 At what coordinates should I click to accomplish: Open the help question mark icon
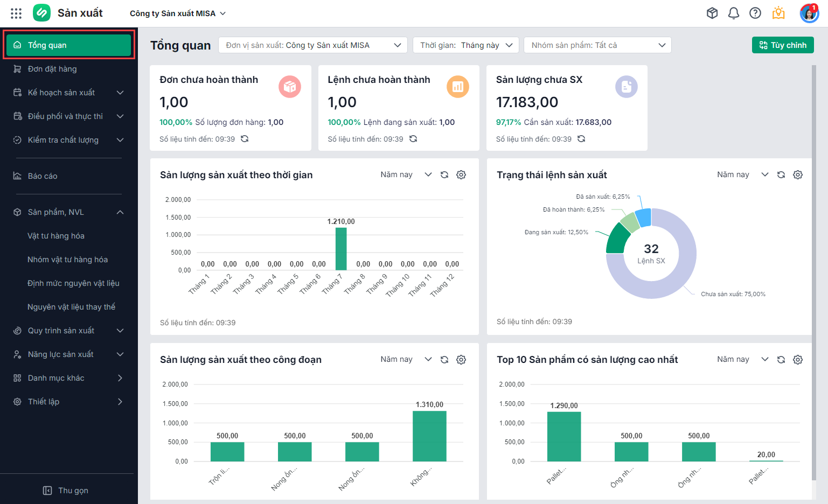pyautogui.click(x=755, y=13)
